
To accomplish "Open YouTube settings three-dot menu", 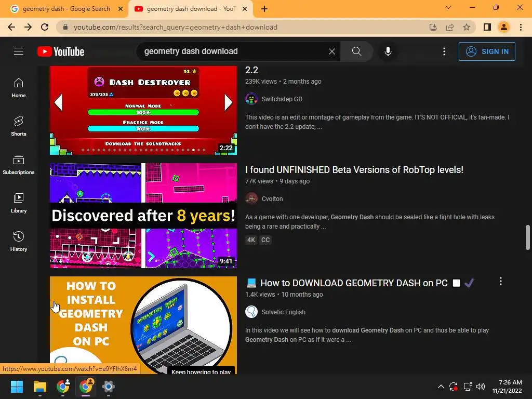I will point(444,51).
